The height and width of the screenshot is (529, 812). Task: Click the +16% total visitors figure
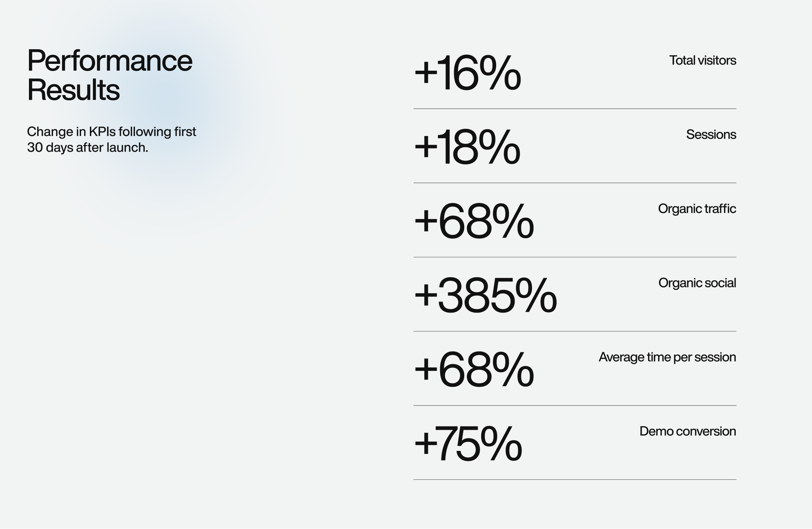point(467,73)
